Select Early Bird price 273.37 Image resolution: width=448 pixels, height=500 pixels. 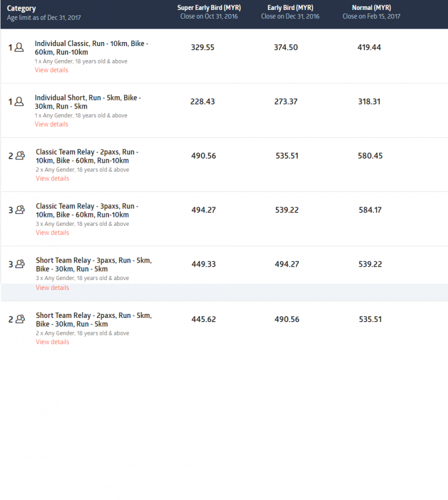[x=286, y=102]
